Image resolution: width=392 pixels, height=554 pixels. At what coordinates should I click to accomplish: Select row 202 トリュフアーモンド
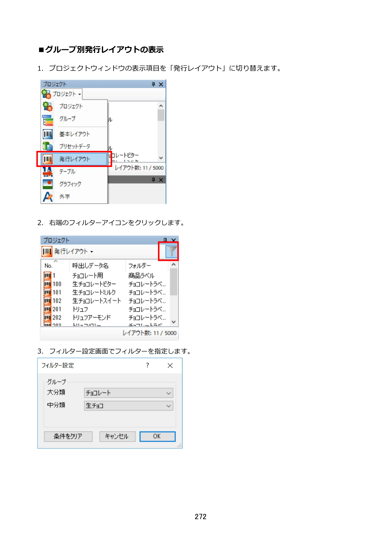105,317
